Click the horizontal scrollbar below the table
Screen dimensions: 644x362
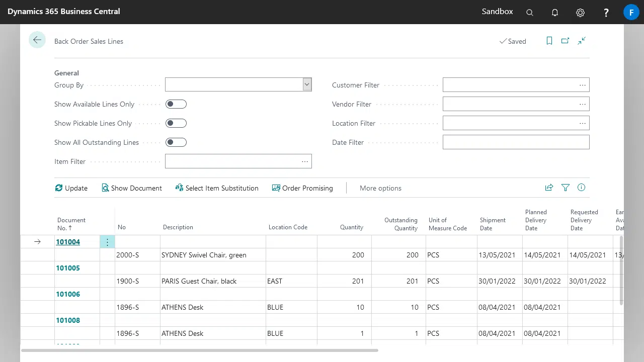200,350
